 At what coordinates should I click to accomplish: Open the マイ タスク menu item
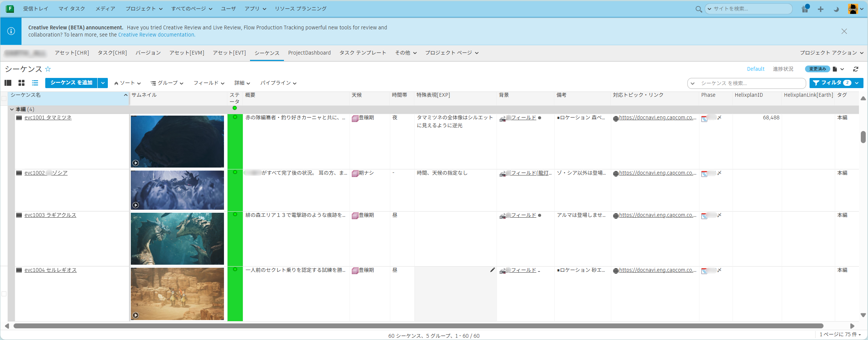tap(72, 9)
